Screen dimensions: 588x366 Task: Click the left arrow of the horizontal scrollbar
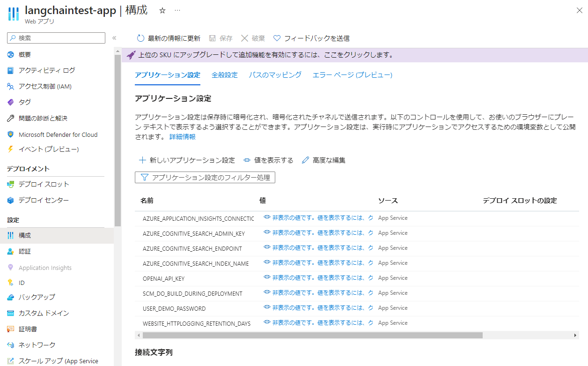point(138,336)
